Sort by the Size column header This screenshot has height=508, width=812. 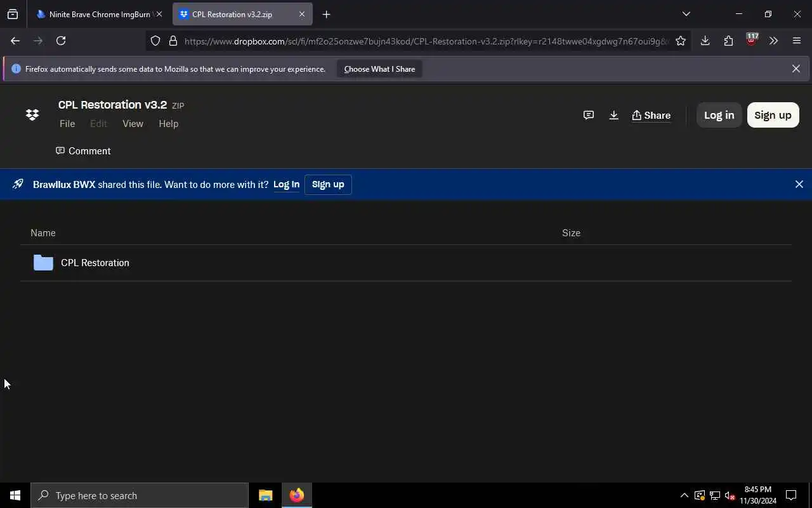tap(571, 233)
